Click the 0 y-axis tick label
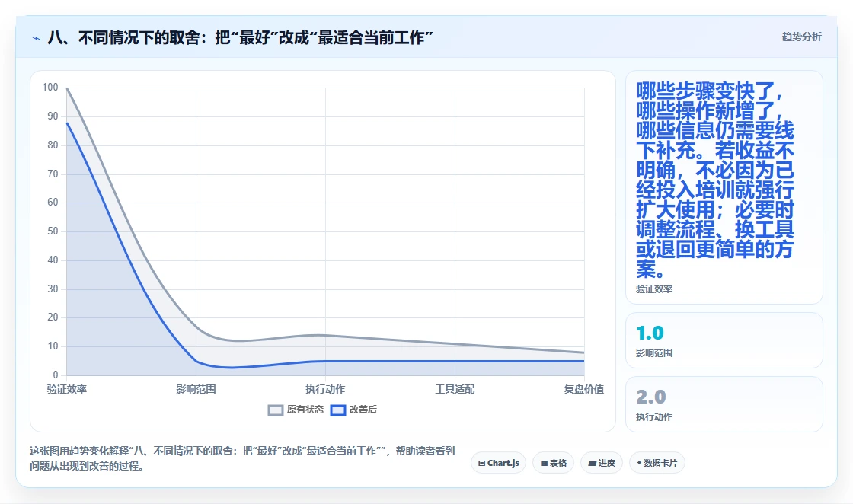This screenshot has width=853, height=504. point(56,375)
